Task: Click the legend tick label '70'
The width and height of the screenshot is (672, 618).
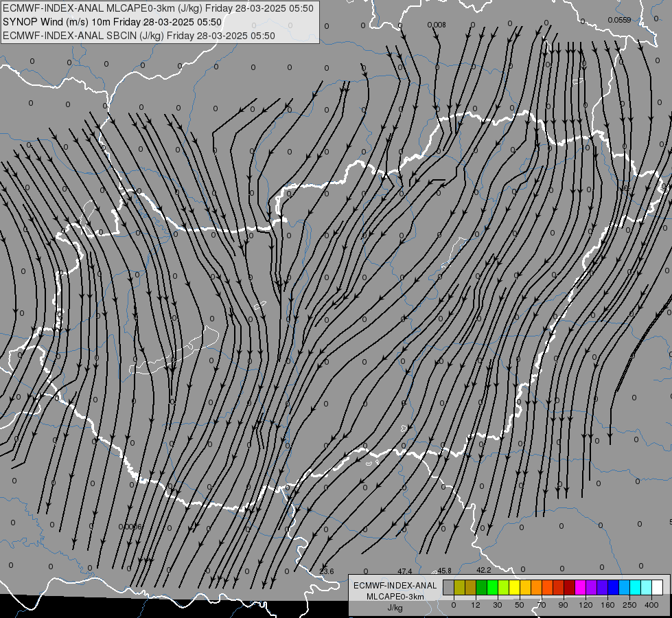Action: [542, 605]
